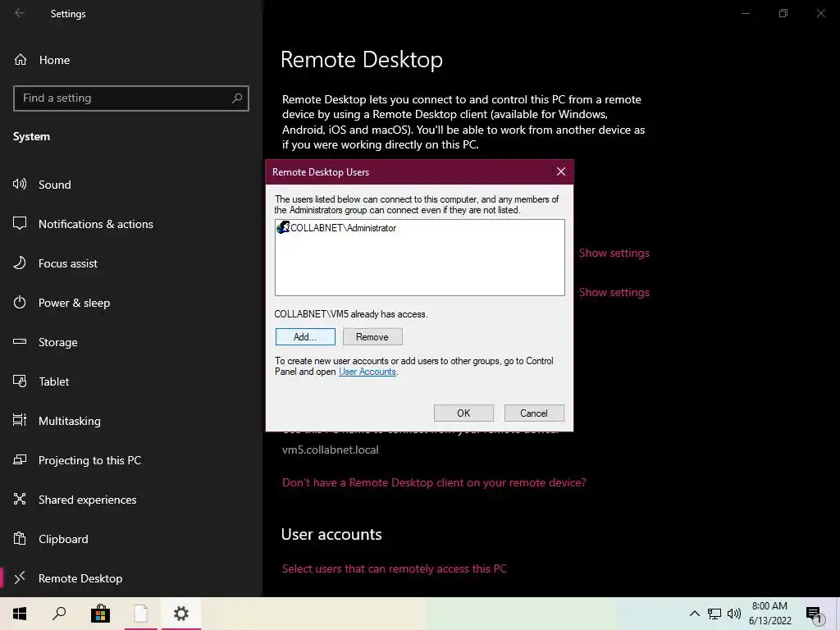Image resolution: width=840 pixels, height=630 pixels.
Task: Click the Focus assist moon icon
Action: (x=20, y=263)
